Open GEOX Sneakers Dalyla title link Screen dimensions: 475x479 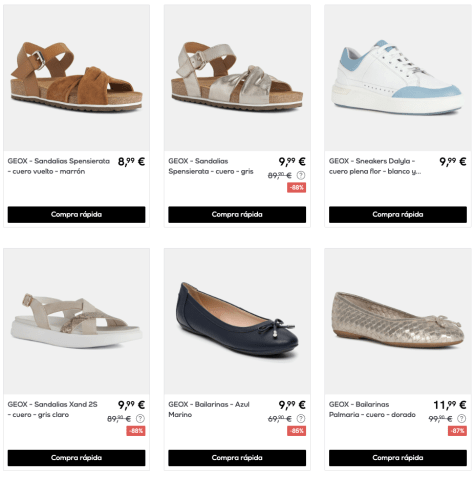tap(375, 166)
